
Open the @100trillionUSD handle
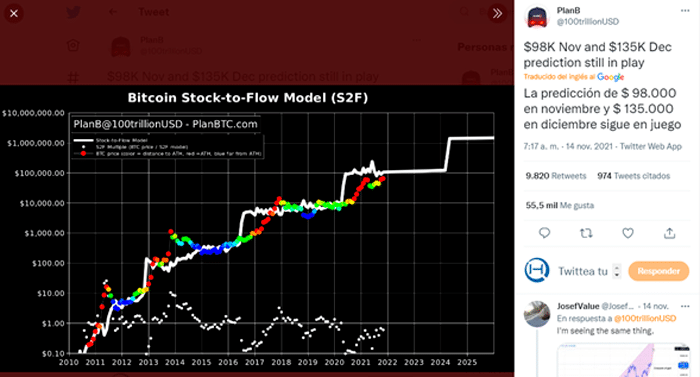coord(588,21)
